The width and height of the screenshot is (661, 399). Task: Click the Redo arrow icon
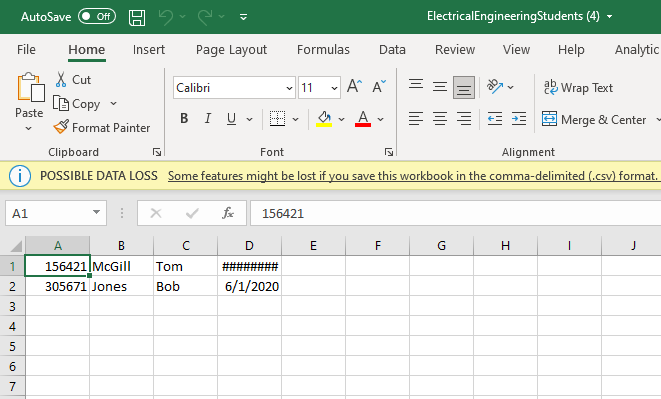(205, 17)
